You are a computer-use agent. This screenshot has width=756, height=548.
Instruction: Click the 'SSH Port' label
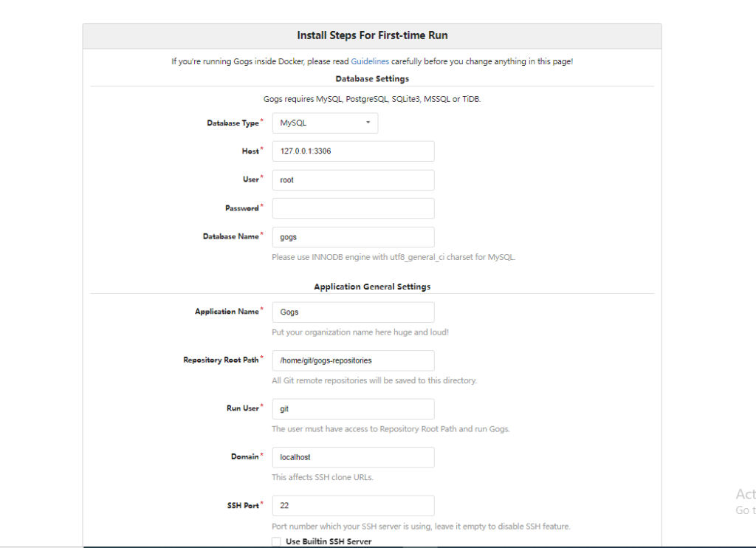[x=243, y=506]
